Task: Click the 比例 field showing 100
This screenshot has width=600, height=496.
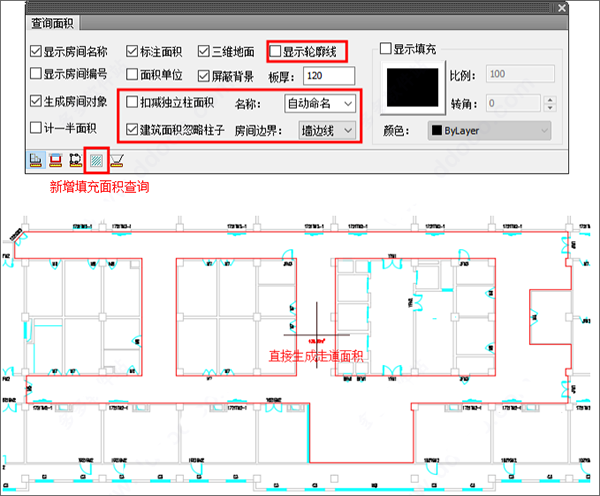Action: coord(520,74)
